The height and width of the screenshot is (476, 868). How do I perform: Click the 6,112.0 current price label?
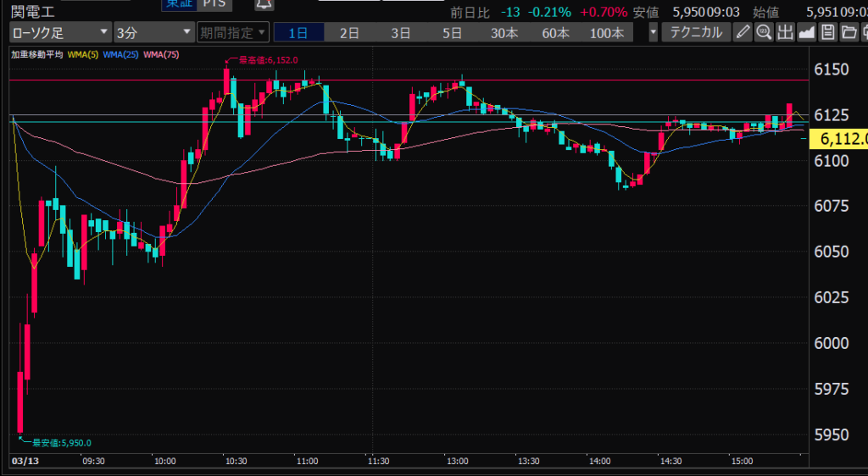tap(837, 139)
